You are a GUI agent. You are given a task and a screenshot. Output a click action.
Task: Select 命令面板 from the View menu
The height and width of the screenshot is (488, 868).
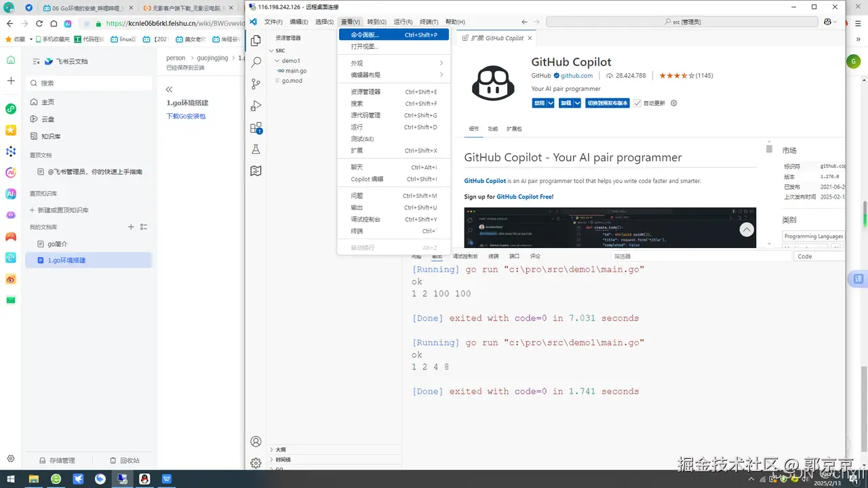393,35
